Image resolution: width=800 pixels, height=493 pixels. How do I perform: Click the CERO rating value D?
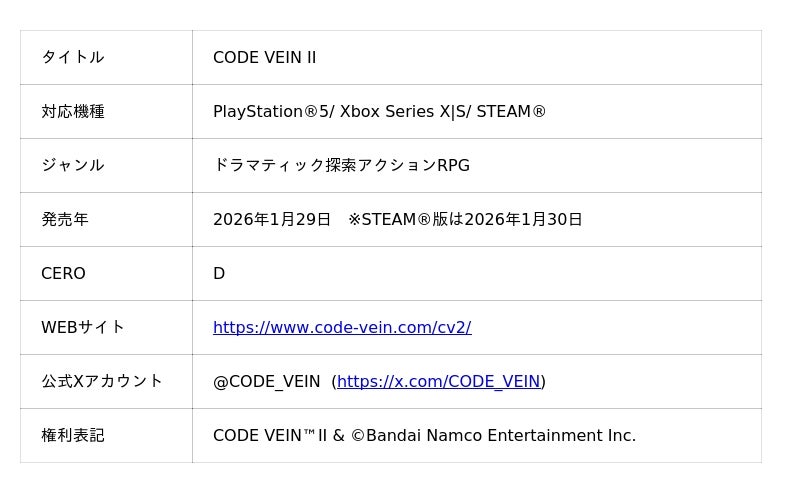click(x=219, y=274)
